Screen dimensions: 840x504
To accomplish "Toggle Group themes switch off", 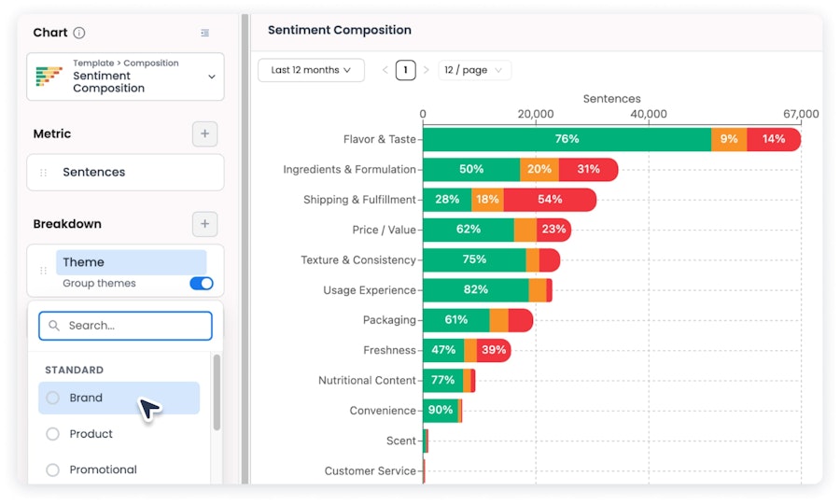I will click(x=202, y=284).
